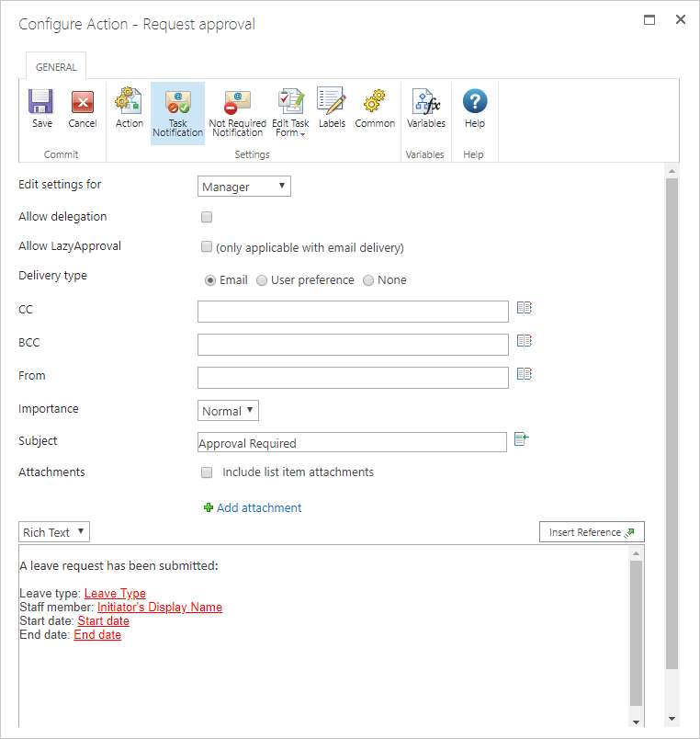Image resolution: width=700 pixels, height=739 pixels.
Task: Click the dialog scrollbar down arrow
Action: point(672,719)
